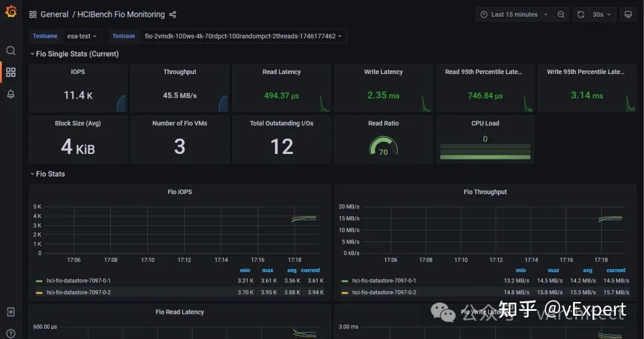Open the General folder link
Screen dimensions: 644x339
[x=54, y=14]
